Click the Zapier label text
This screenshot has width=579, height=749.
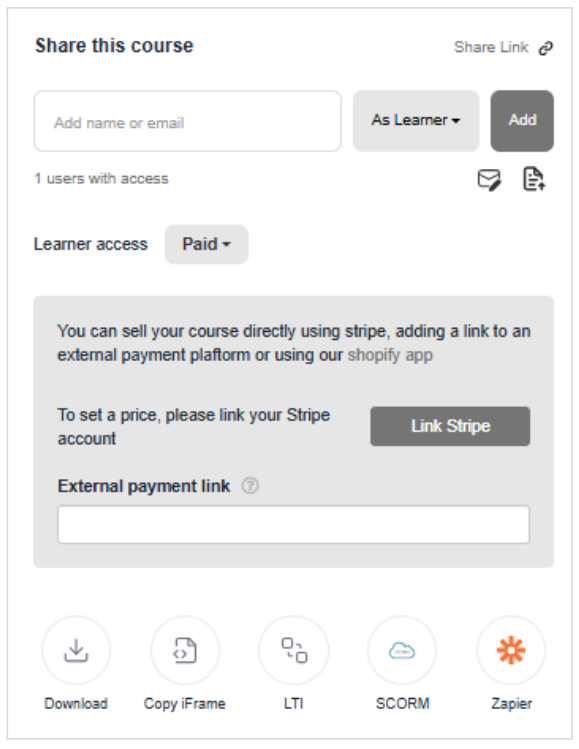click(x=511, y=704)
